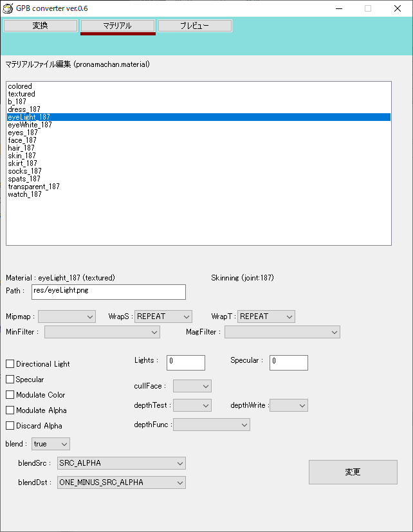
Task: Open the プレビュー tab
Action: click(x=194, y=26)
